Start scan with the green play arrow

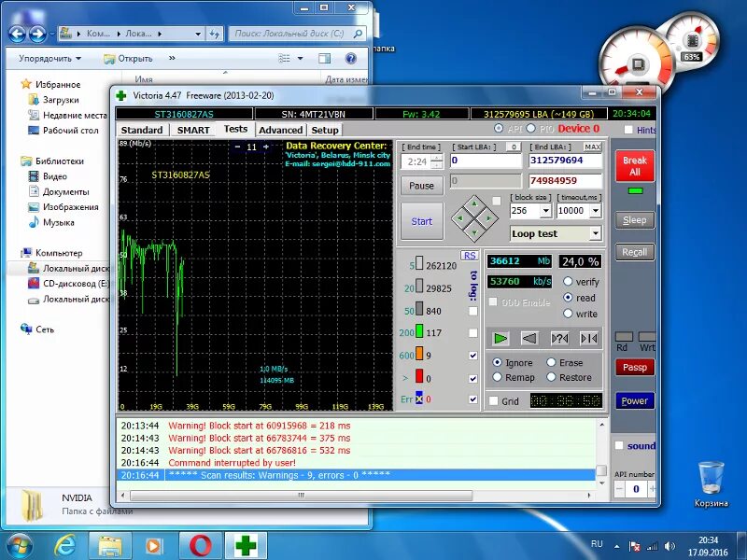(500, 338)
